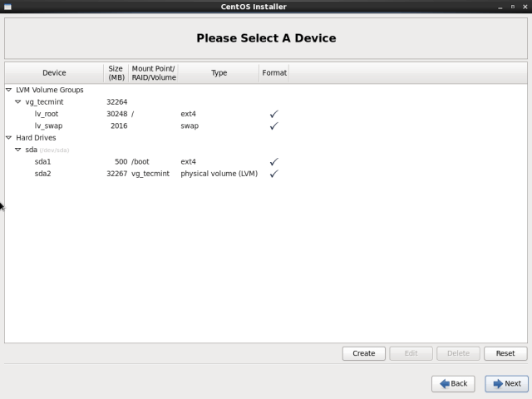Click the format checkmark for sda2

273,174
